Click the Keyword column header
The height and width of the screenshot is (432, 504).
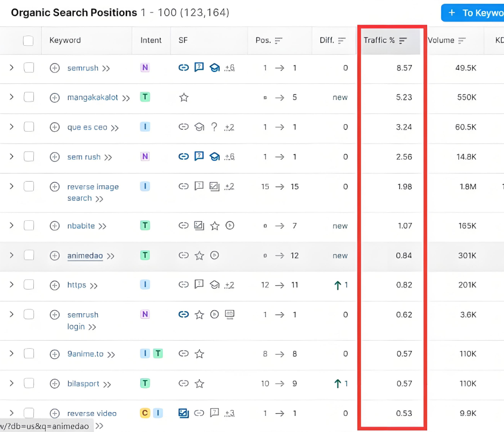pos(65,40)
